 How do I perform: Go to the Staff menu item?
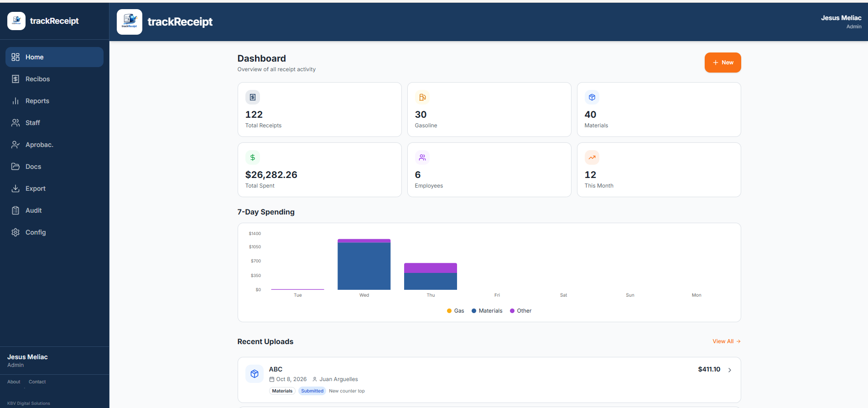click(x=54, y=123)
